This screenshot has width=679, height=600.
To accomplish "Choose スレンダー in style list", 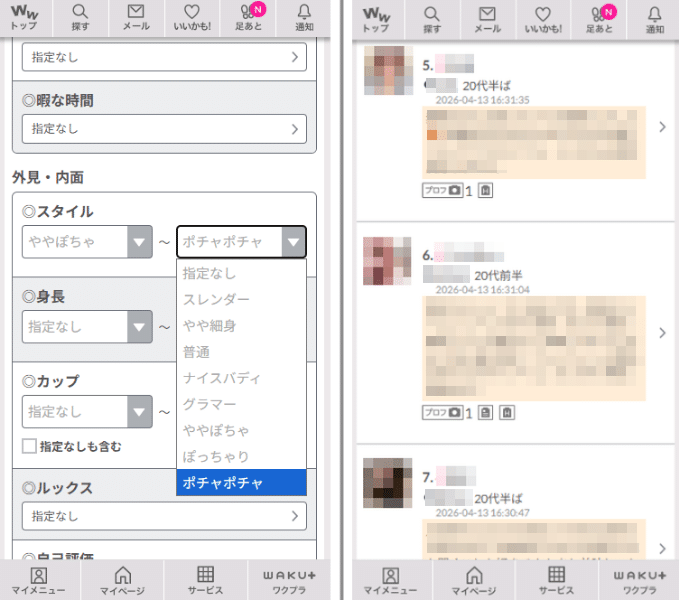I will (241, 300).
